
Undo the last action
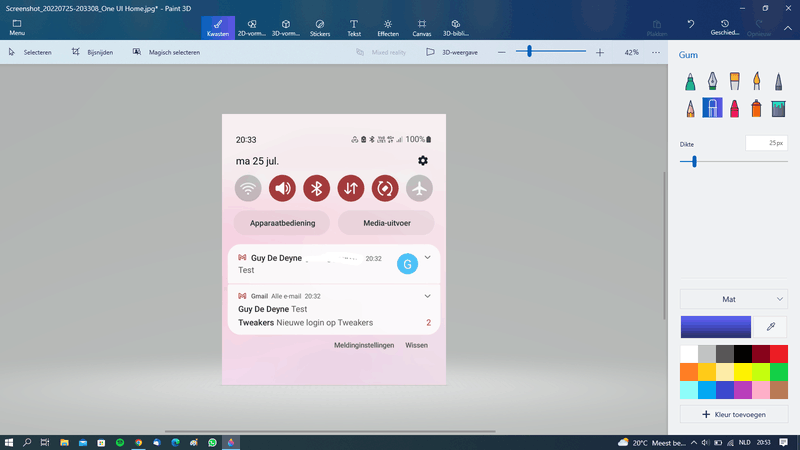pos(691,24)
